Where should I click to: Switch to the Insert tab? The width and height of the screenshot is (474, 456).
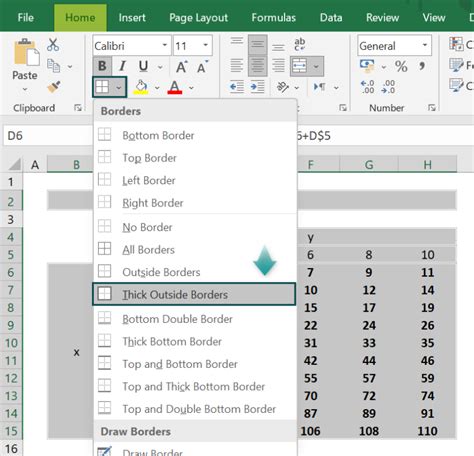pos(132,17)
